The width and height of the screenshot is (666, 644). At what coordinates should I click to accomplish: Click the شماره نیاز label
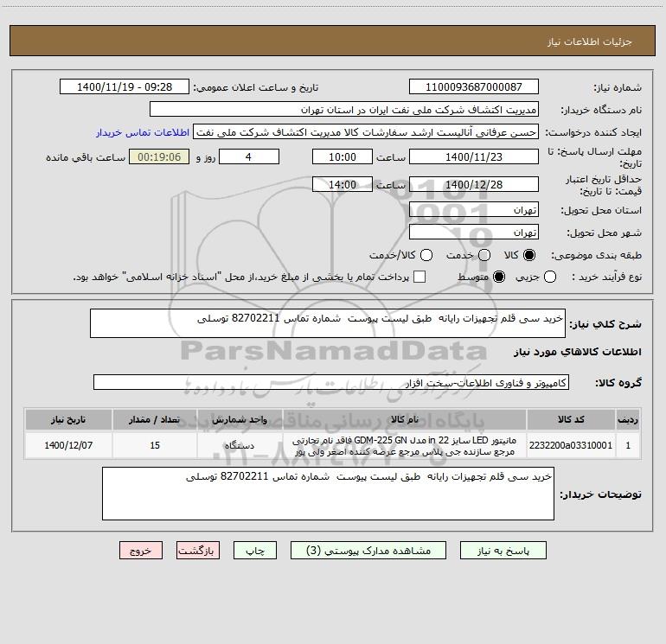click(618, 88)
